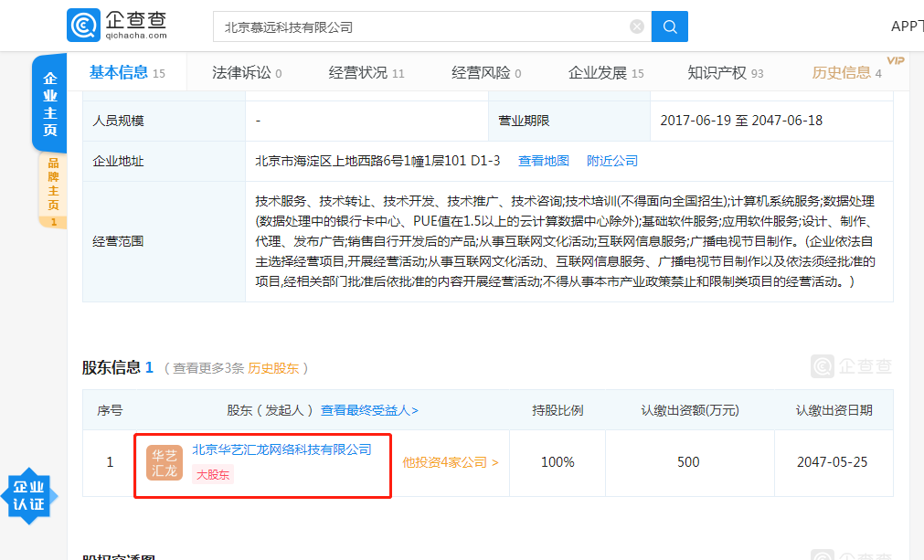Click the 企业认证 floating badge
Image resolution: width=924 pixels, height=560 pixels.
(29, 496)
